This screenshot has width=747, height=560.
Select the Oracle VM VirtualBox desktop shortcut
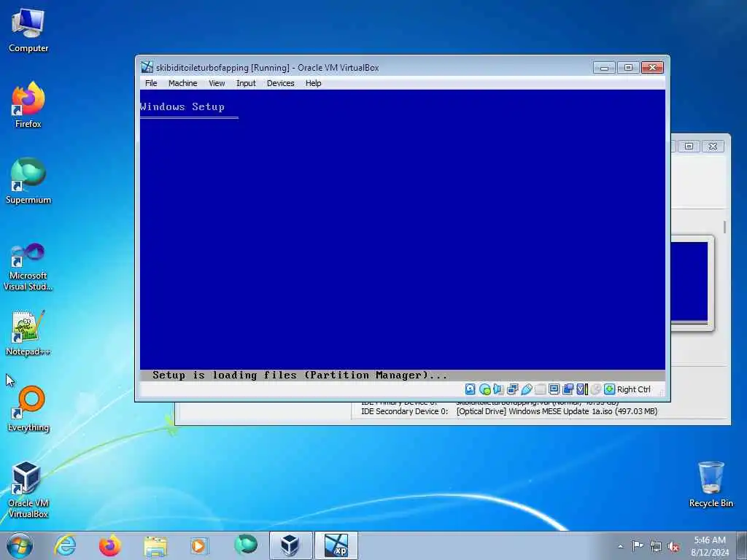[x=28, y=489]
